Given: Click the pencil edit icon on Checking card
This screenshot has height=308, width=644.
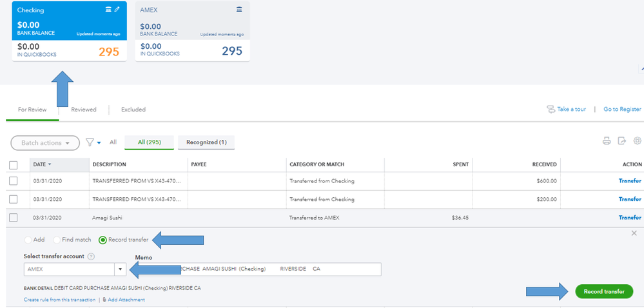Looking at the screenshot, I should pyautogui.click(x=117, y=10).
